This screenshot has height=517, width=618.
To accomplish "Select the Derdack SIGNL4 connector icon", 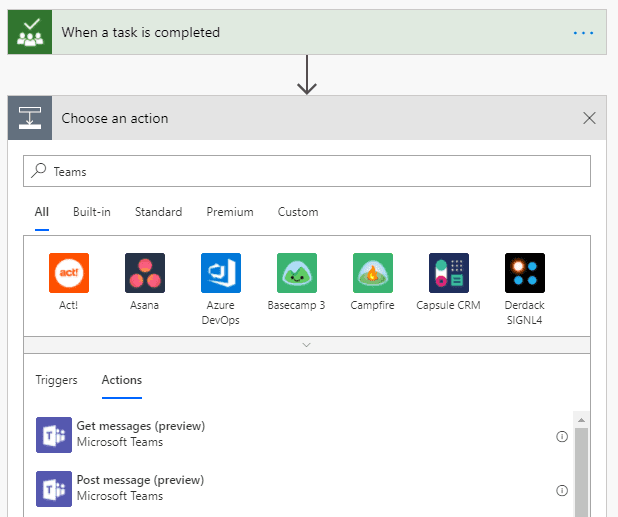I will pyautogui.click(x=525, y=273).
